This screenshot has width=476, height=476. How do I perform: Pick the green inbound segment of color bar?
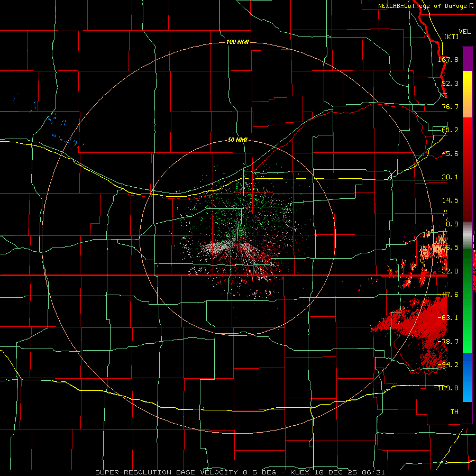[x=467, y=300]
